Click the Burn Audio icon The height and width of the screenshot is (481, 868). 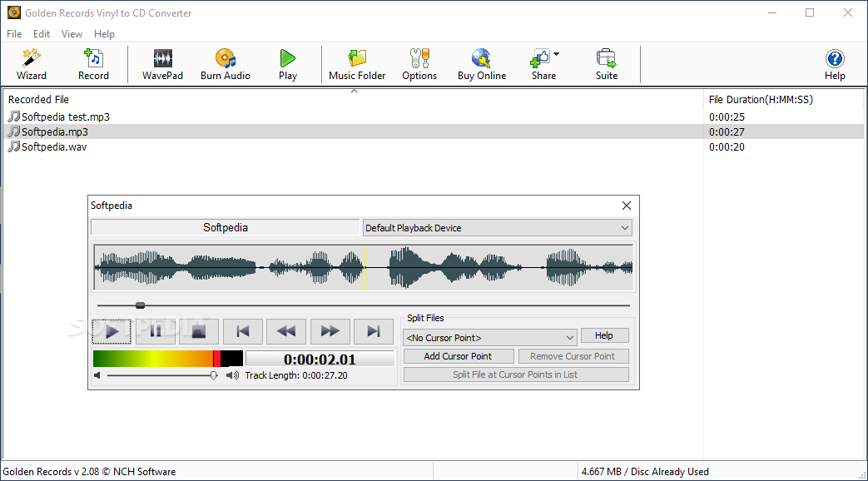point(226,65)
